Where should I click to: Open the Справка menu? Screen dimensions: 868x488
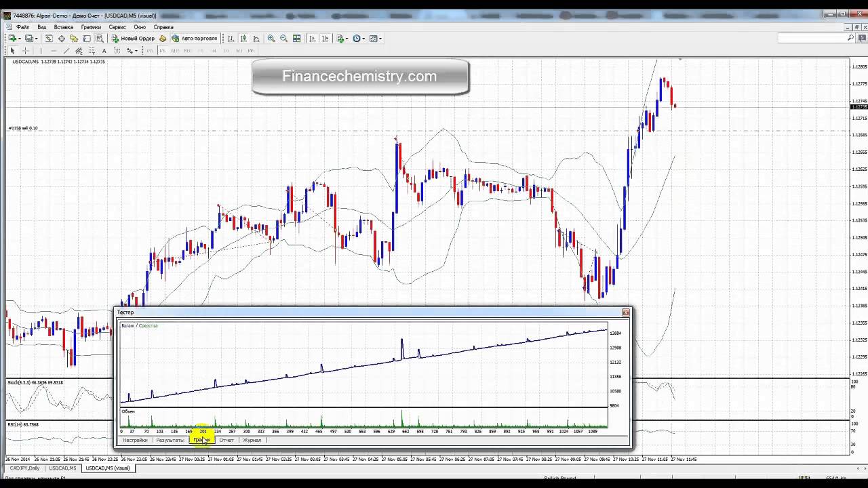click(163, 27)
